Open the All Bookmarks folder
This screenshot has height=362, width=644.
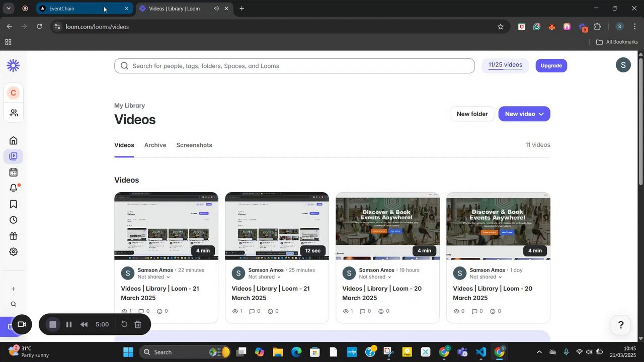pyautogui.click(x=617, y=42)
